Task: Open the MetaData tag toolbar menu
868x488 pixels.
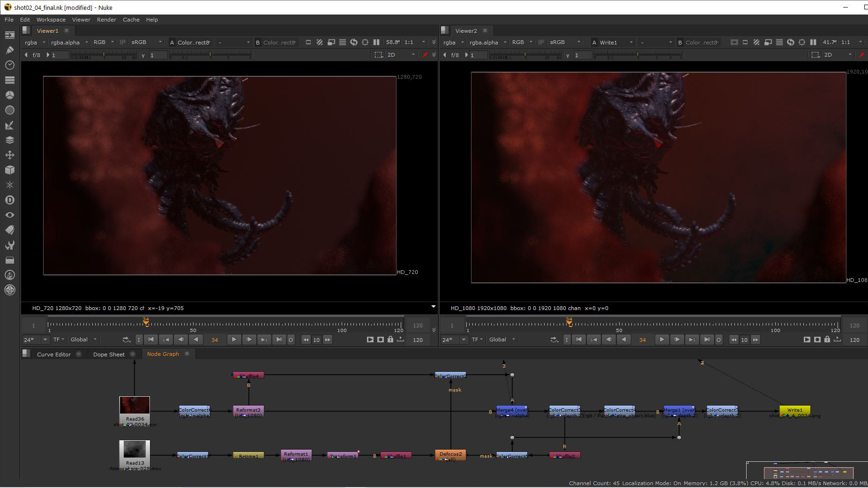Action: coord(9,230)
